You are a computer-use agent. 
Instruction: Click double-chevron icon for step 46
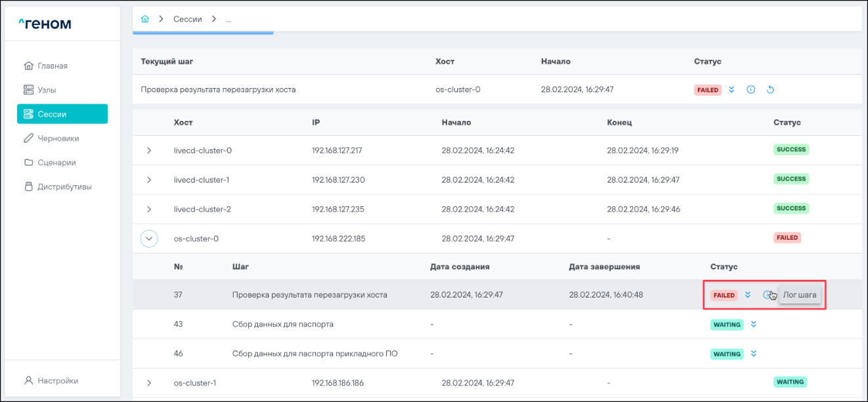pos(754,354)
